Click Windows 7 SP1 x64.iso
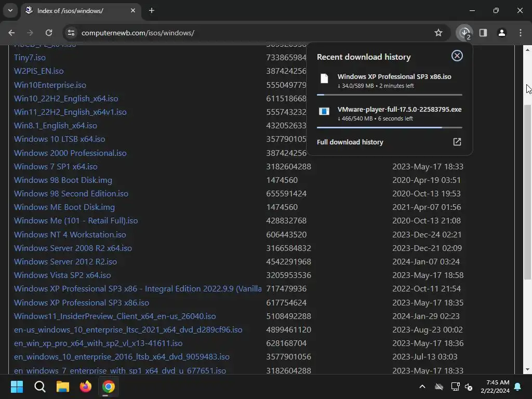Screen dimensions: 532x399 coord(56,167)
